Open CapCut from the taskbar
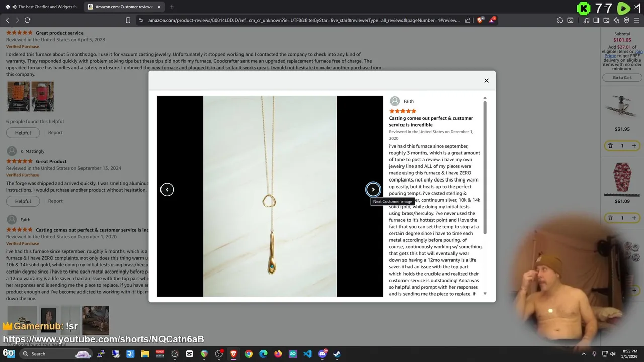This screenshot has width=644, height=362. (189, 354)
